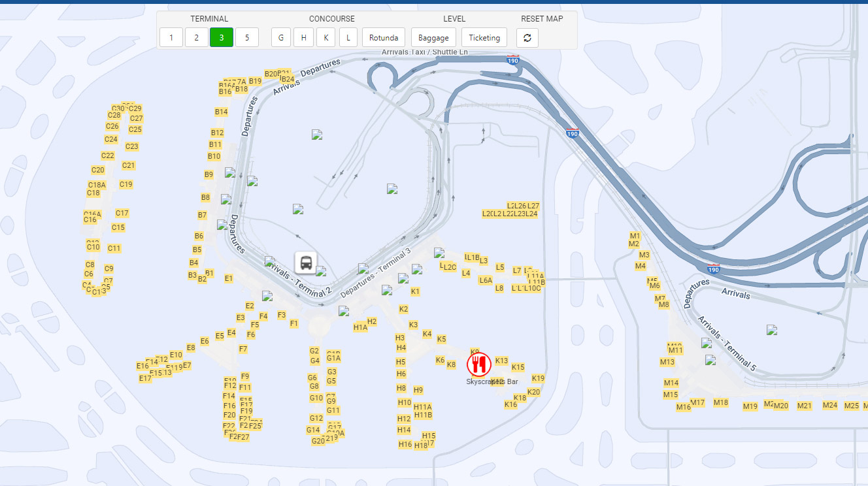Open the Skyscraper Bar restaurant marker

[479, 364]
